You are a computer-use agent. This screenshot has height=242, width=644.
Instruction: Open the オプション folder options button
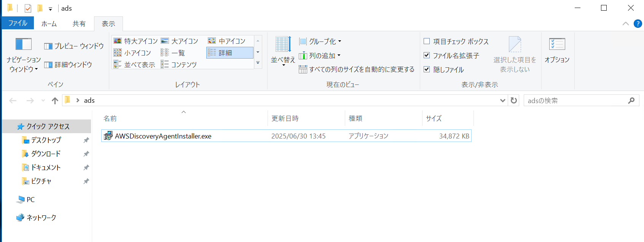(x=557, y=51)
